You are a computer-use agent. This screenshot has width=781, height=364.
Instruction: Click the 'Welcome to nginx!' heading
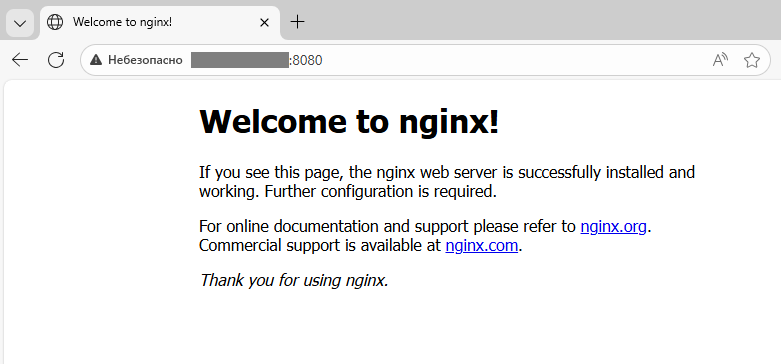(349, 121)
